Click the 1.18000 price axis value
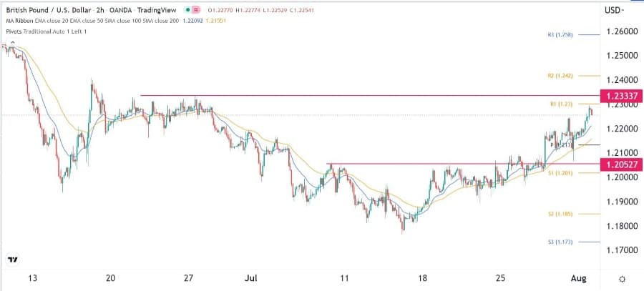Screen dimensions: 644x291 (621, 226)
